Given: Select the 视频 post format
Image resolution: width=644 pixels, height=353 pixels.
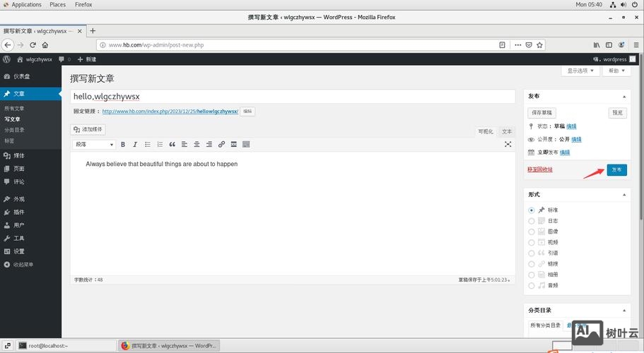Looking at the screenshot, I should click(x=531, y=243).
